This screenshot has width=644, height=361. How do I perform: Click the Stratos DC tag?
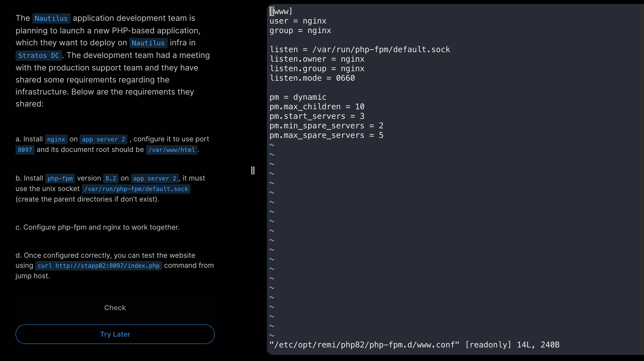click(39, 55)
